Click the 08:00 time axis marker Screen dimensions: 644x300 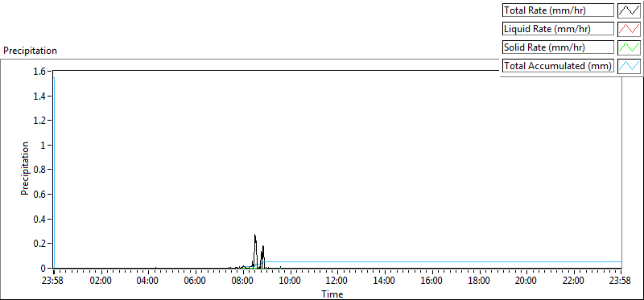[x=243, y=281]
